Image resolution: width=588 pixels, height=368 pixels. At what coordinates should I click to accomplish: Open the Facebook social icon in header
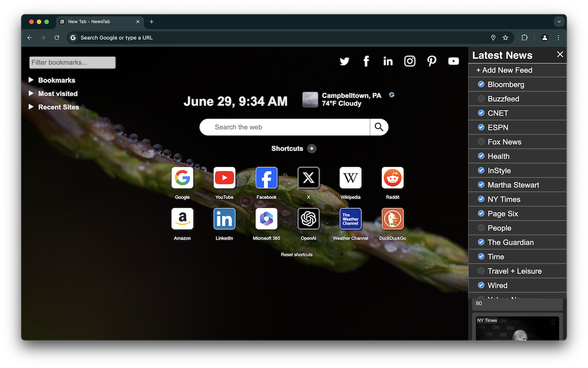(366, 61)
